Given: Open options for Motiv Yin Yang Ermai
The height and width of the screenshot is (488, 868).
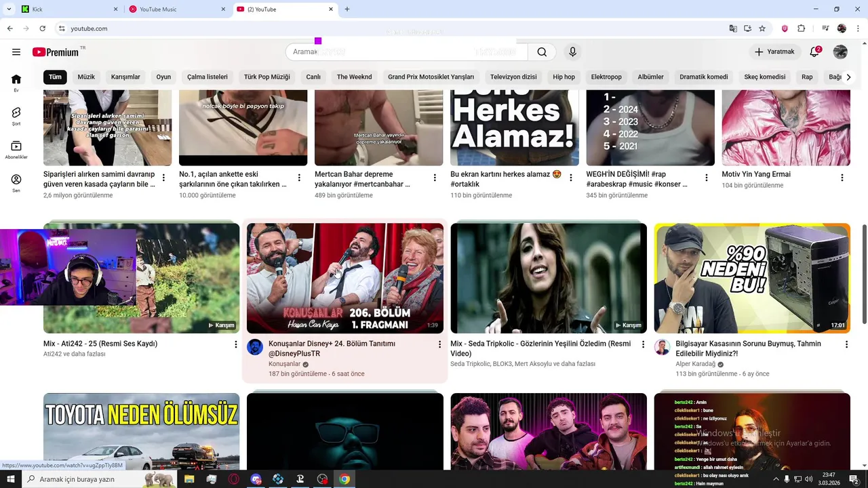Looking at the screenshot, I should click(842, 178).
